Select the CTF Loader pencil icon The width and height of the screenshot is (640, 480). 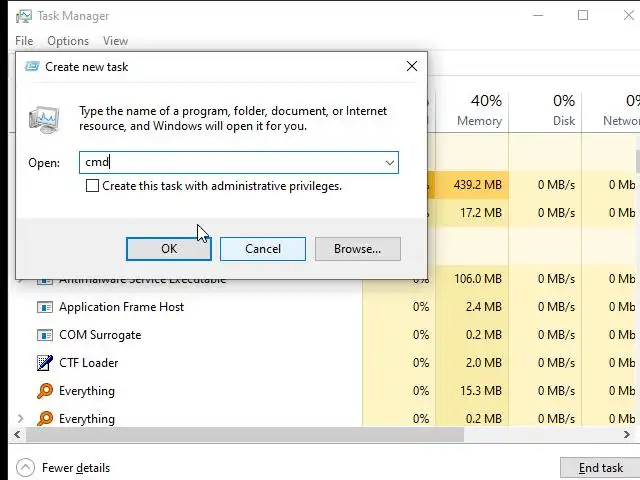click(45, 363)
